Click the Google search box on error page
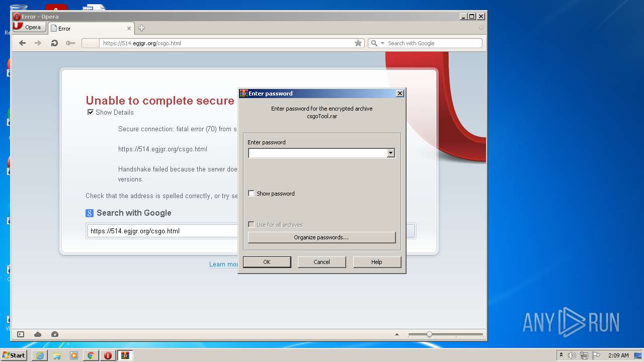The image size is (644, 362). (163, 231)
